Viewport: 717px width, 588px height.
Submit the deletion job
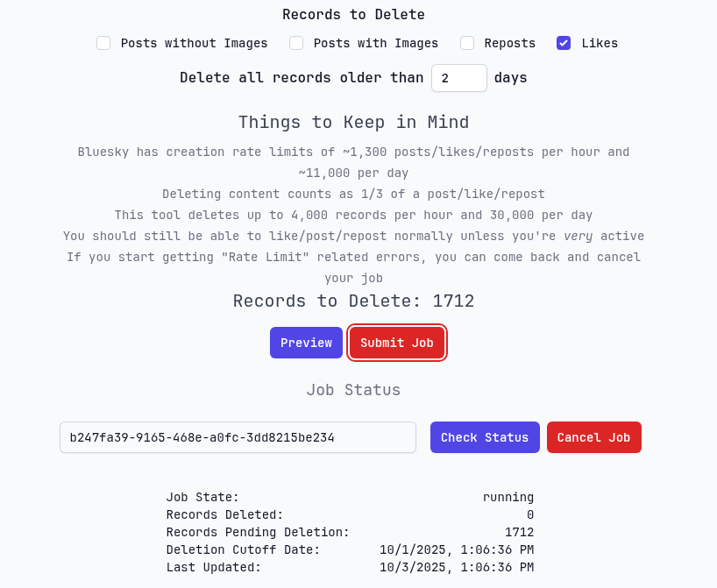click(396, 343)
